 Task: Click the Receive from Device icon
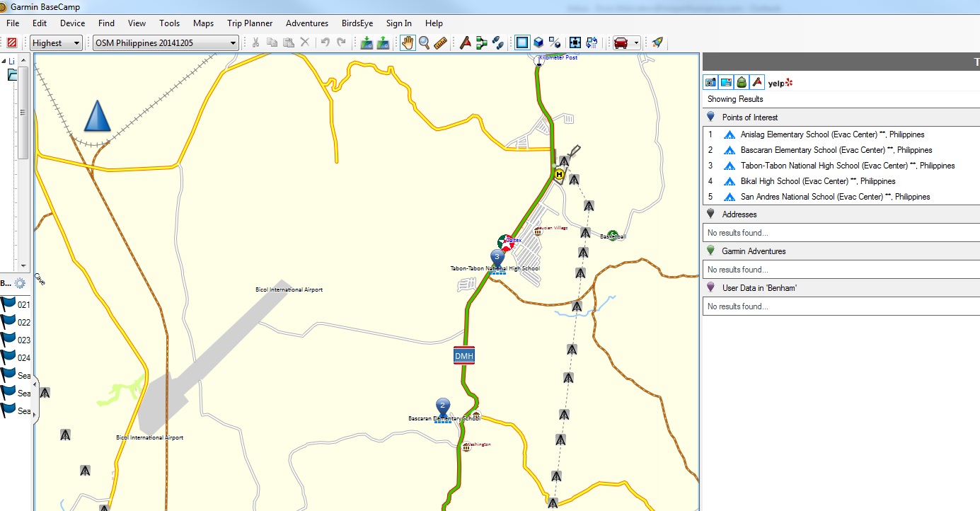coord(383,43)
